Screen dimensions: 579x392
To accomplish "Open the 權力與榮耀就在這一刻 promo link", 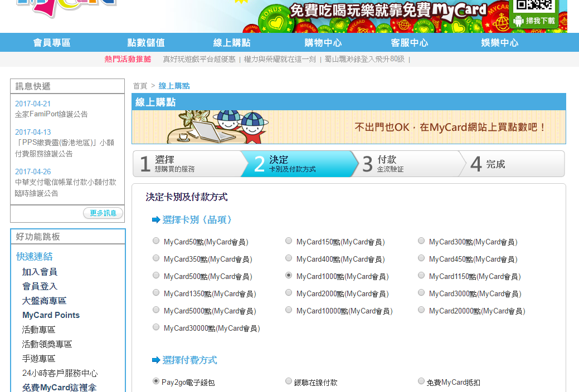I will coord(280,59).
